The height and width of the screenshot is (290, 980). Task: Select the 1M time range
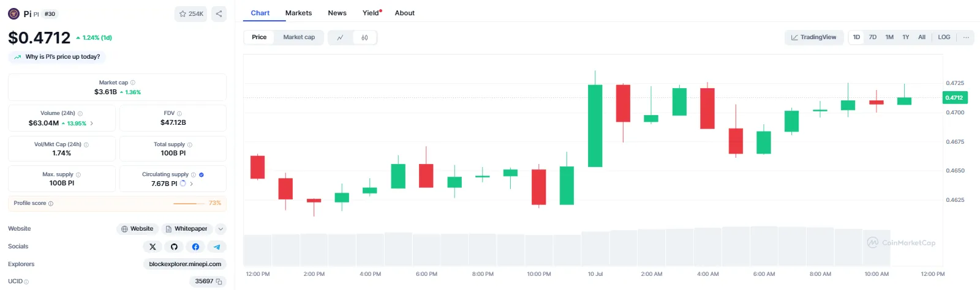point(889,37)
